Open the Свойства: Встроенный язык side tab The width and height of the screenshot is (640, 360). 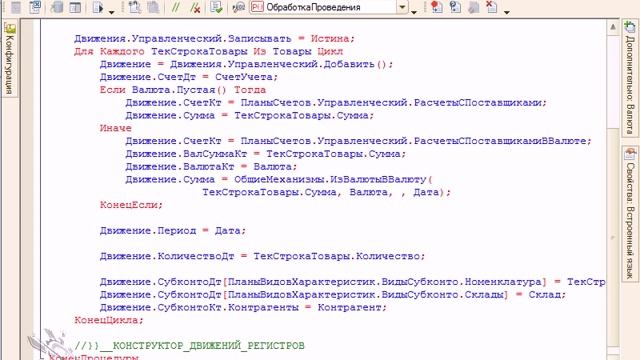pos(630,213)
